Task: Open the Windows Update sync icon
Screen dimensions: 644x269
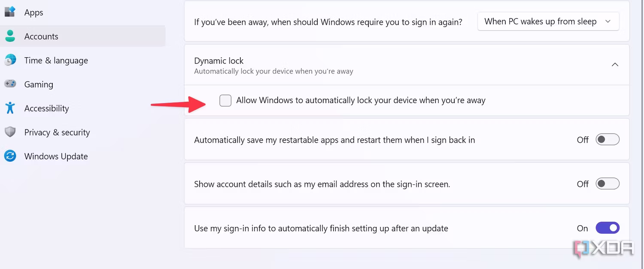Action: point(10,156)
